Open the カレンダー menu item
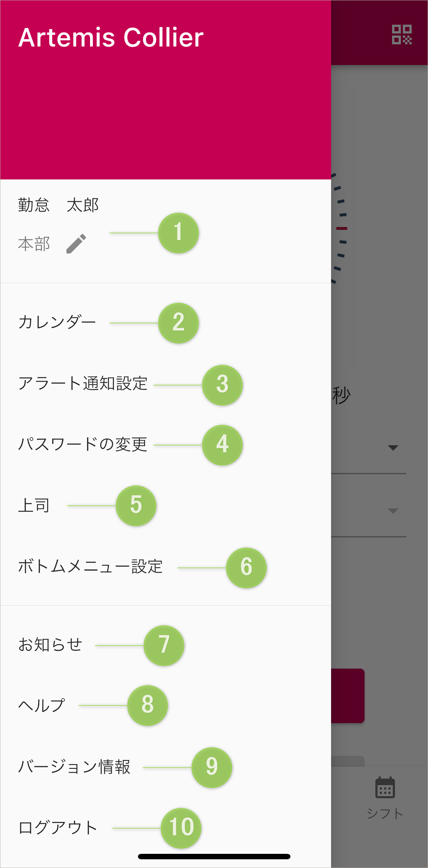Screen dimensions: 428x868 point(57,322)
